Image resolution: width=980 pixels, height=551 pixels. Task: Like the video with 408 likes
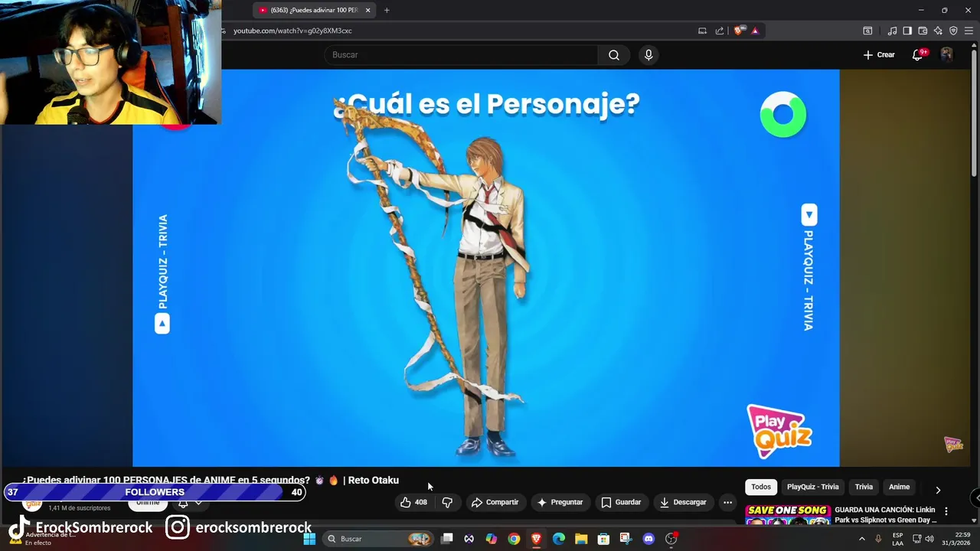pos(413,502)
